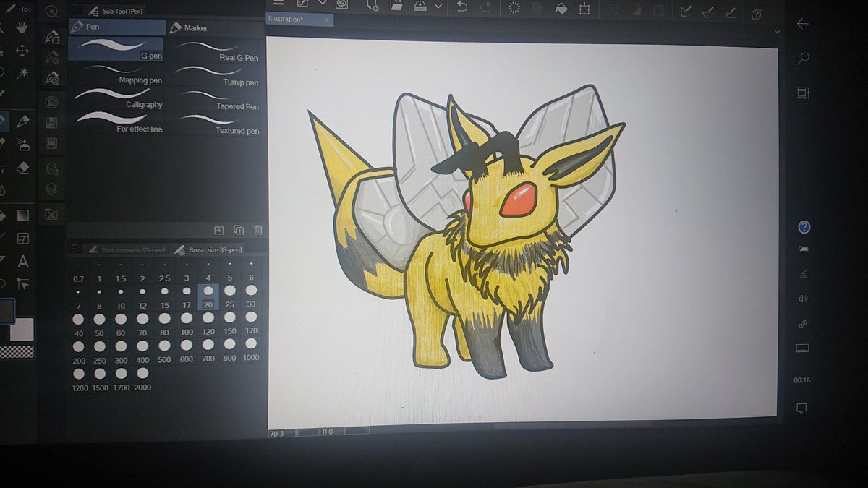This screenshot has height=488, width=868.
Task: Toggle snap to ruler icon
Action: click(685, 12)
